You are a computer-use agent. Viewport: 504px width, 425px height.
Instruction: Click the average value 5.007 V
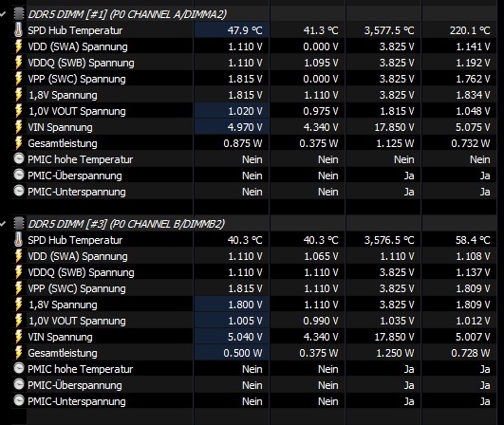point(473,337)
